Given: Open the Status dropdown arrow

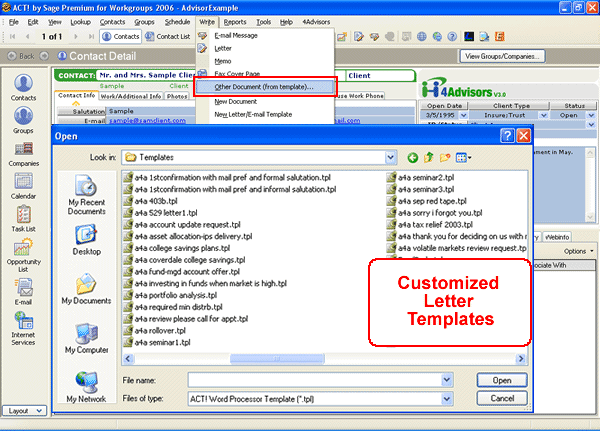Looking at the screenshot, I should [591, 115].
